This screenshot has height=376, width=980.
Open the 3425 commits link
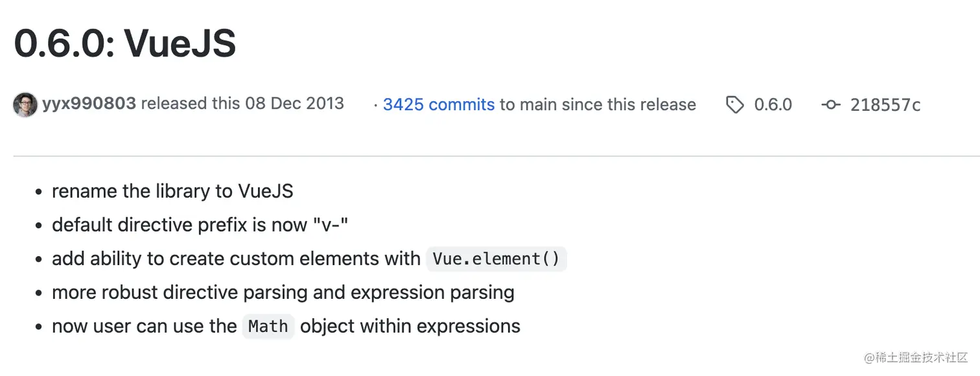pos(439,105)
